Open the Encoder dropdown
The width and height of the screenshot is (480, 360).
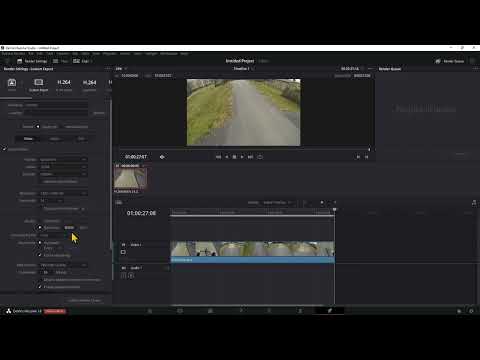63,174
